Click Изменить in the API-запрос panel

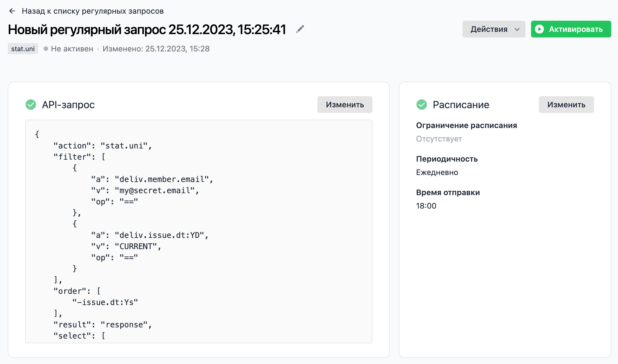point(345,105)
